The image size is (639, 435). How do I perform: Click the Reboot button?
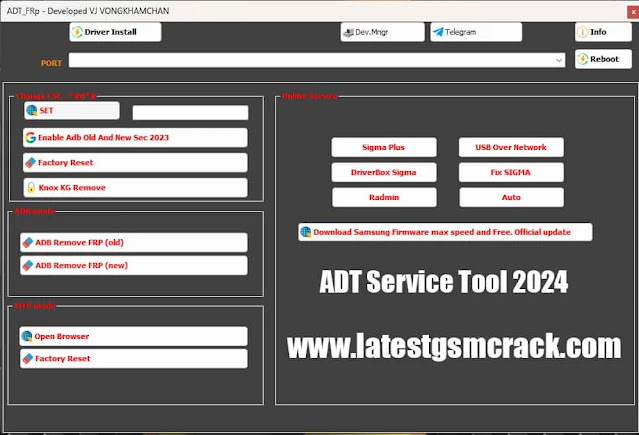click(603, 59)
